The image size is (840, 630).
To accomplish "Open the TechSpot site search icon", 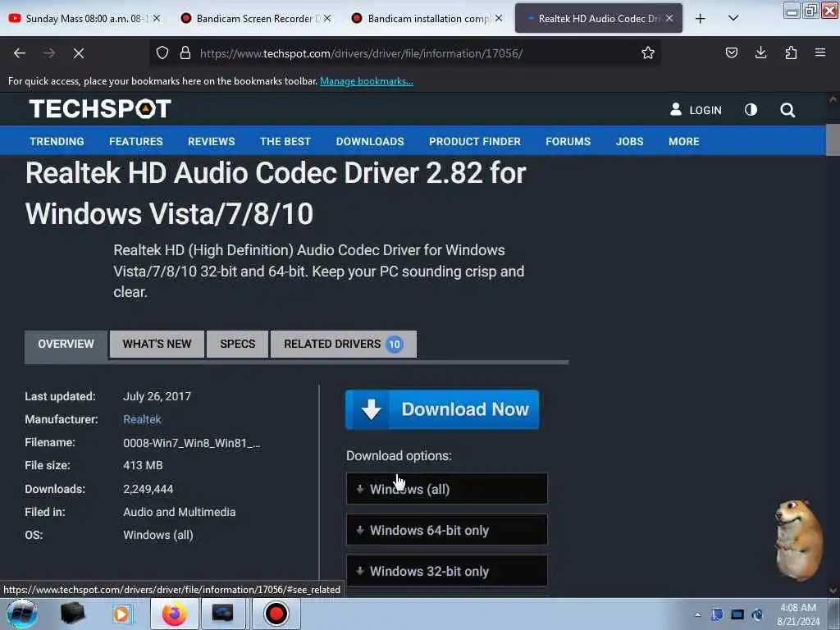I will (x=787, y=110).
